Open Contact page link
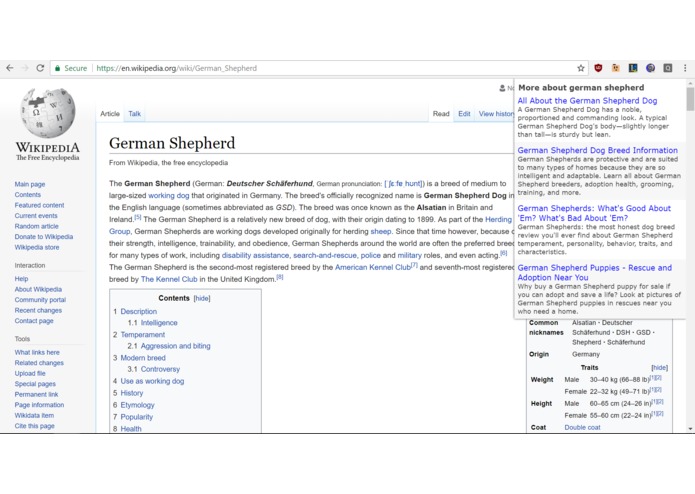This screenshot has width=695, height=494. [34, 321]
